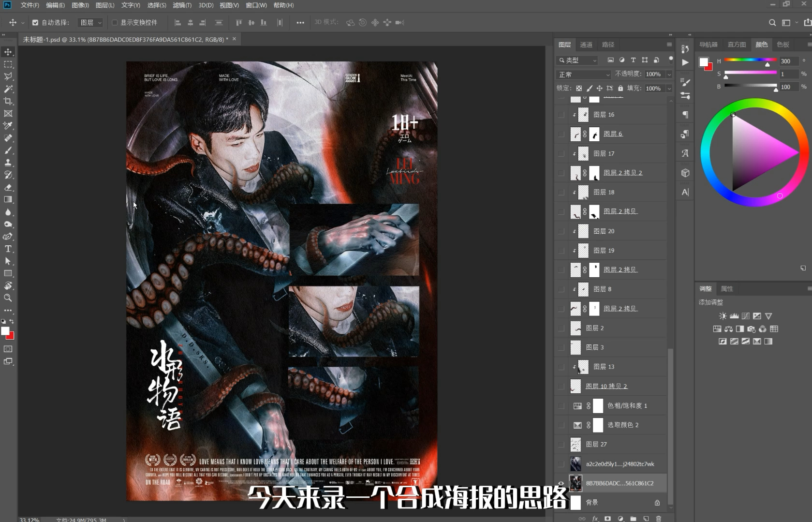The image size is (812, 522).
Task: Select the 图层 2 layer row
Action: point(611,328)
